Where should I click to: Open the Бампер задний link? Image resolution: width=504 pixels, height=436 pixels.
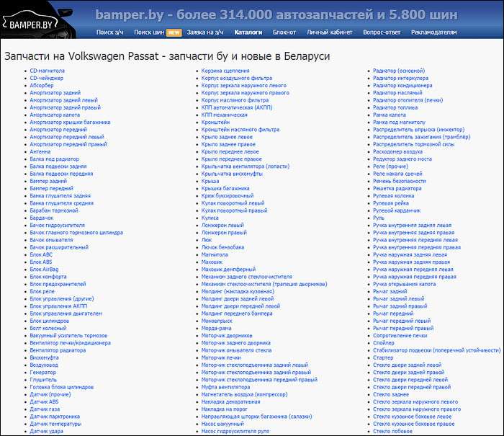pyautogui.click(x=48, y=181)
